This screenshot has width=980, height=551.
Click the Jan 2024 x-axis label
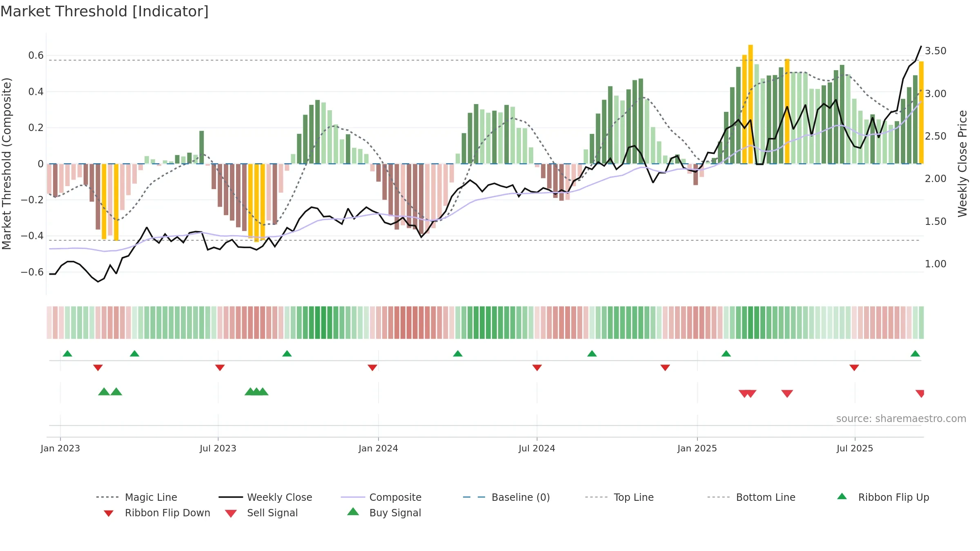(x=379, y=448)
